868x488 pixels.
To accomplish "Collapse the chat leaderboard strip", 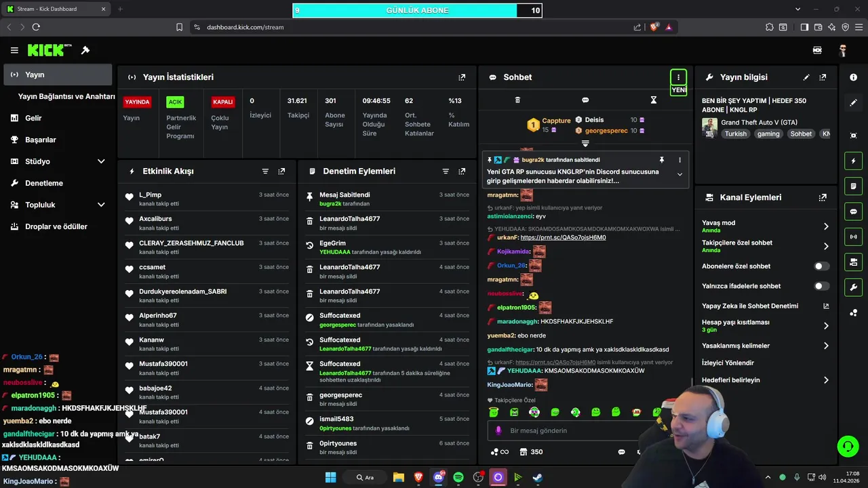I will pyautogui.click(x=585, y=144).
